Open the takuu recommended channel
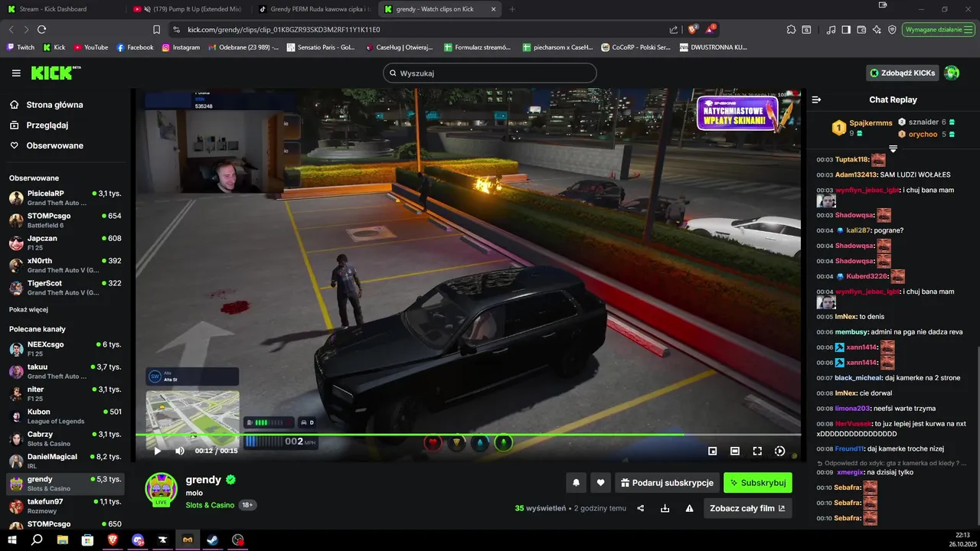This screenshot has height=551, width=980. tap(65, 371)
